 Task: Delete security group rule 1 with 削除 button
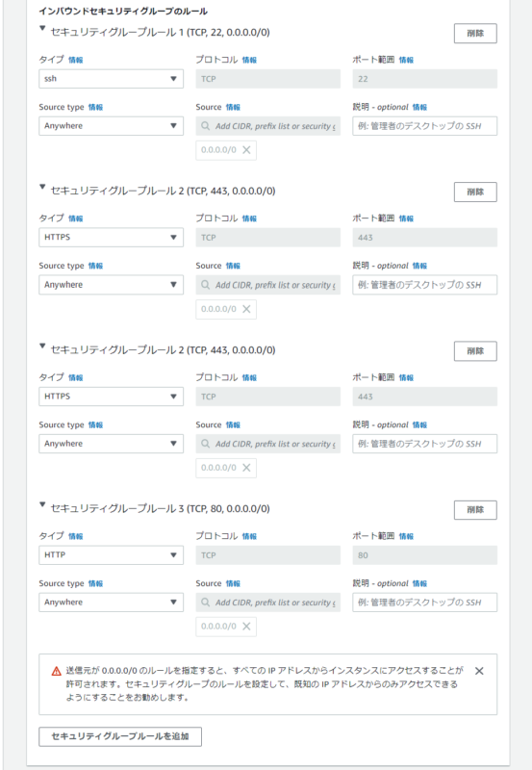tap(475, 34)
